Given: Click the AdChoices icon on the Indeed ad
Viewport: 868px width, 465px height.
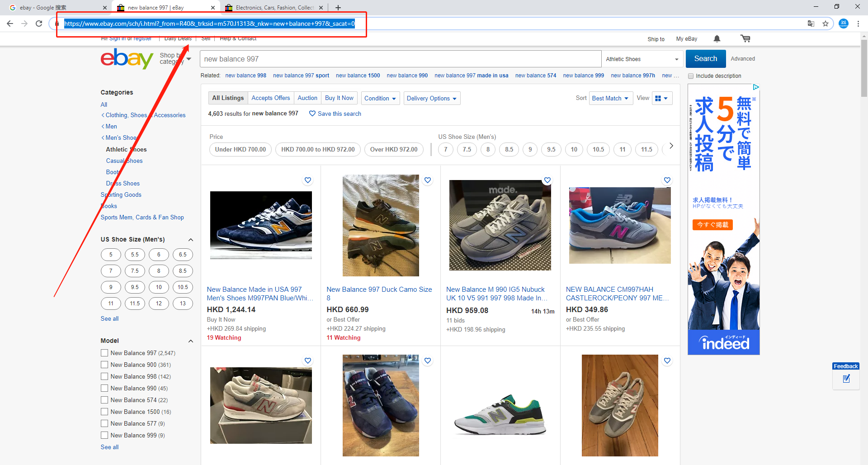Looking at the screenshot, I should click(x=756, y=87).
